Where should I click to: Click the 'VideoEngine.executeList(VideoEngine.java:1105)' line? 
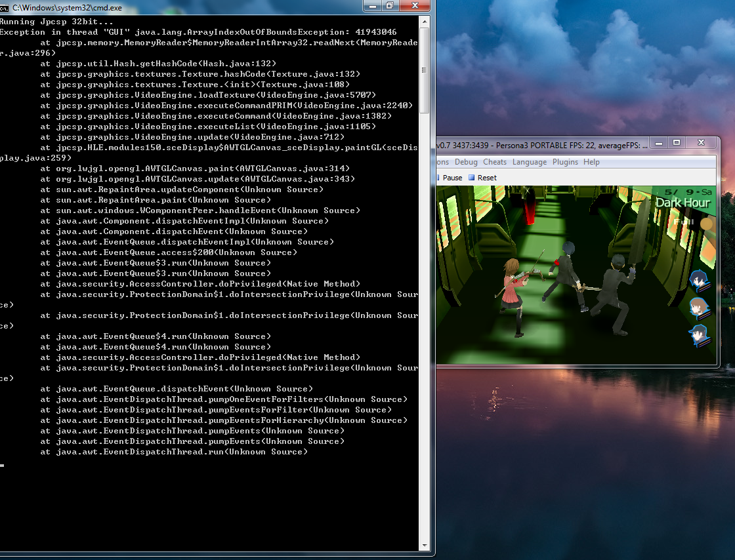(208, 127)
